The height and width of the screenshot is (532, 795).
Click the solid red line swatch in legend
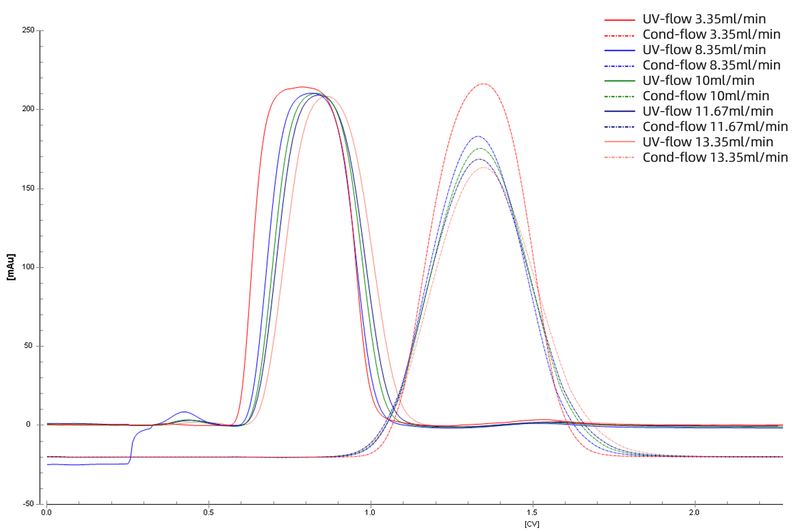[620, 19]
